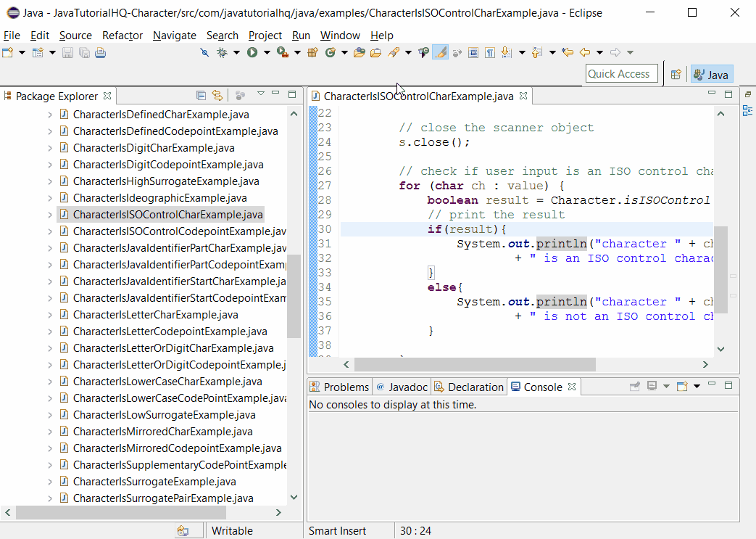The image size is (756, 539).
Task: Switch to the Problems tab
Action: [x=339, y=387]
